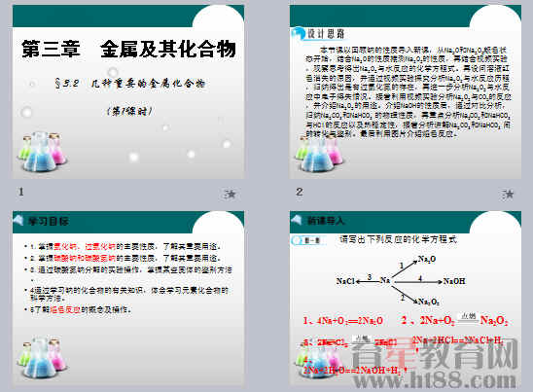This screenshot has width=533, height=392.
Task: Click the blue bubble icon next to 设计思路
Action: [x=299, y=33]
